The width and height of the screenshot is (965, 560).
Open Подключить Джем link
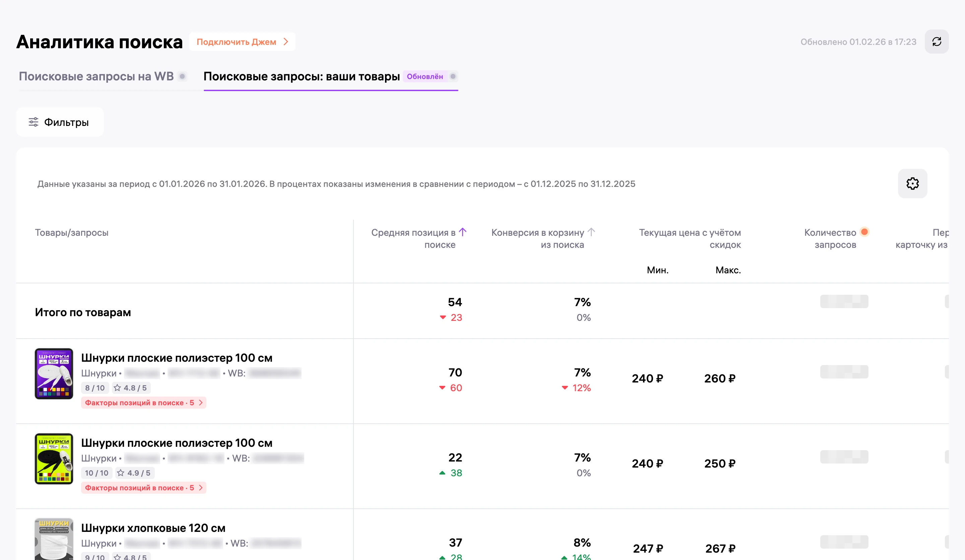[x=242, y=42]
